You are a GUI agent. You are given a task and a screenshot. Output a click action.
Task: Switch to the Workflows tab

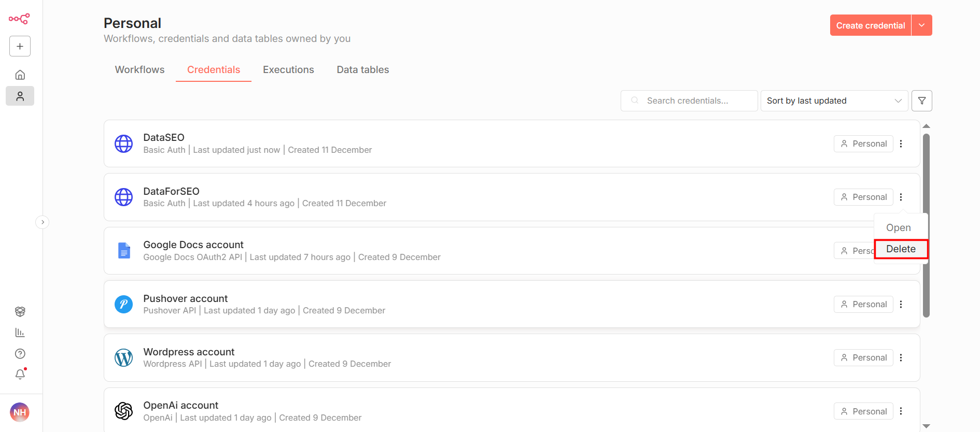(139, 70)
